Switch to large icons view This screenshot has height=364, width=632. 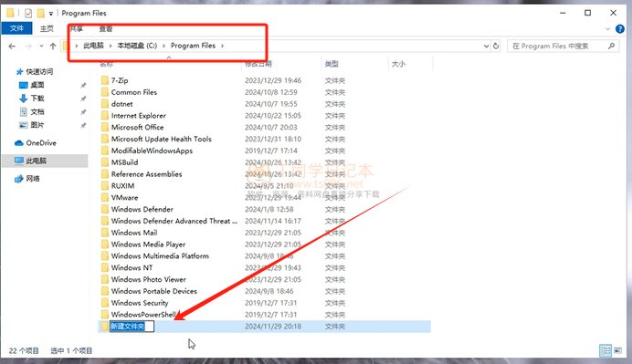tap(617, 350)
